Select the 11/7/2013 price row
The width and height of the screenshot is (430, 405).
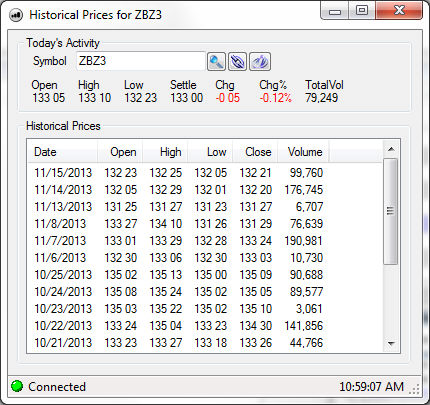pos(179,241)
